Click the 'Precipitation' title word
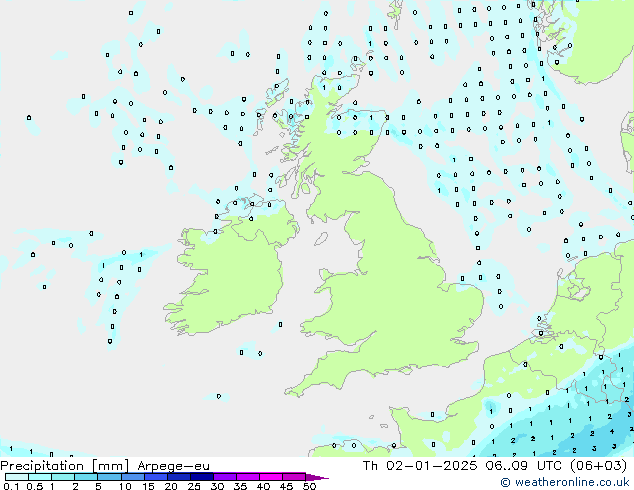This screenshot has width=634, height=490. tap(42, 466)
